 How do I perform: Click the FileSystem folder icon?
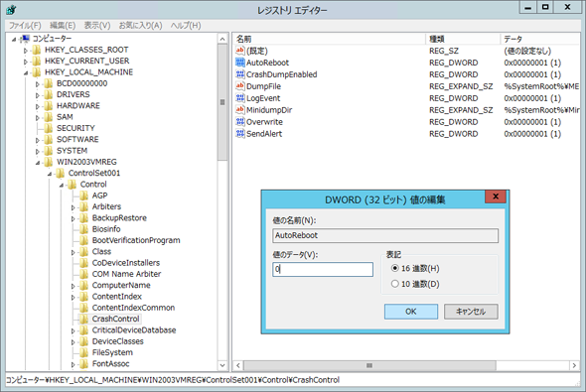click(84, 352)
